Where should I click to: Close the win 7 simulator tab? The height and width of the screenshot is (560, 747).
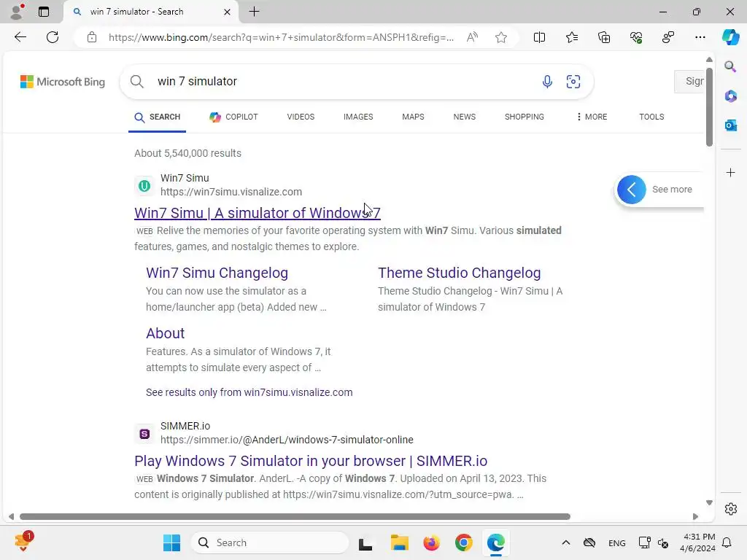228,12
